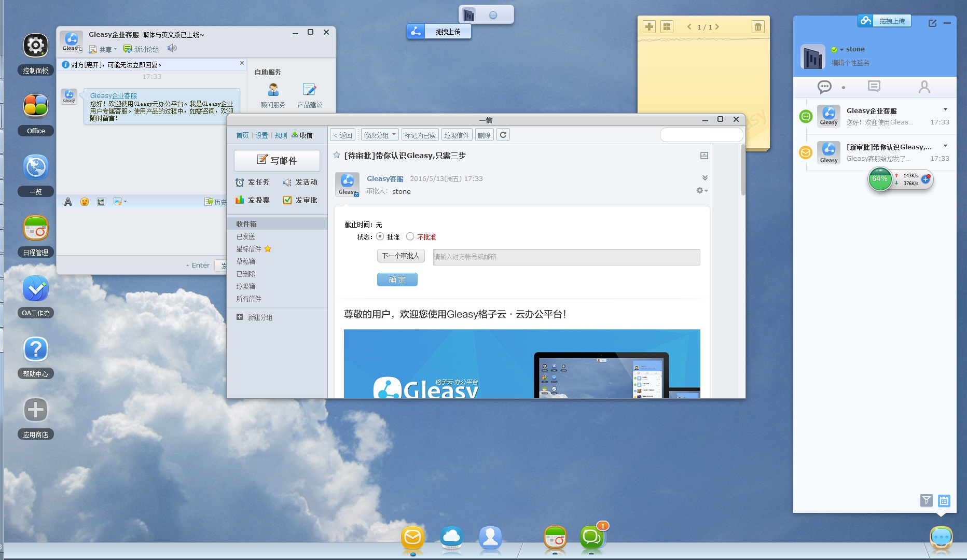Click 标记为已读 toolbar button
967x560 pixels.
coord(420,135)
